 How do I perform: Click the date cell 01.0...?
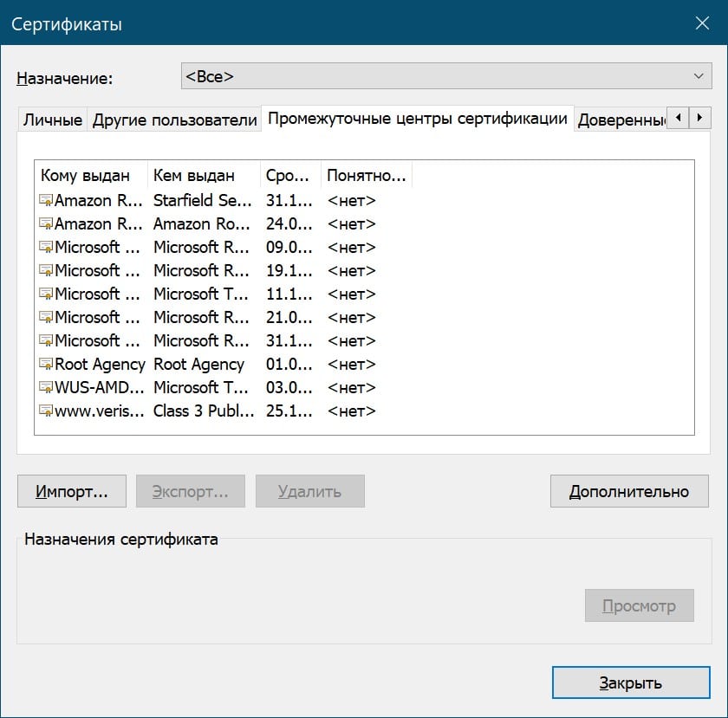pyautogui.click(x=289, y=365)
